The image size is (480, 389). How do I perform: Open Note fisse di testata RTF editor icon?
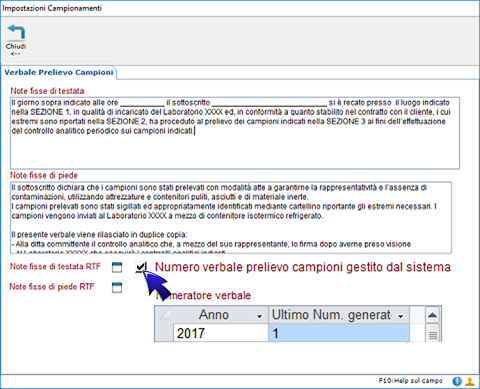click(x=117, y=267)
